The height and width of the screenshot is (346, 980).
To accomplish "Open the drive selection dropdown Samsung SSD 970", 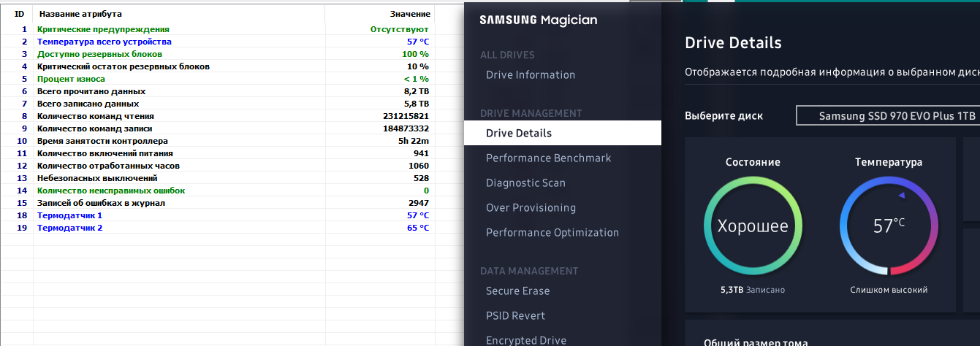I will pos(887,116).
